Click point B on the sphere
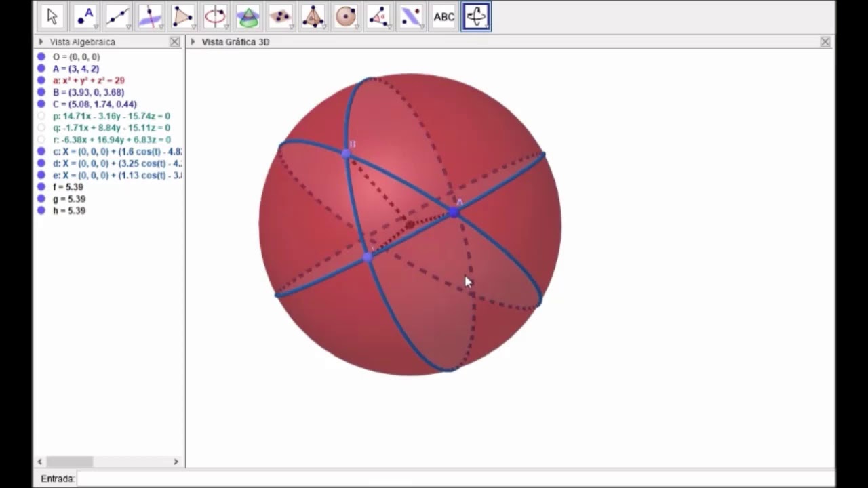Viewport: 868px width, 488px height. tap(347, 155)
